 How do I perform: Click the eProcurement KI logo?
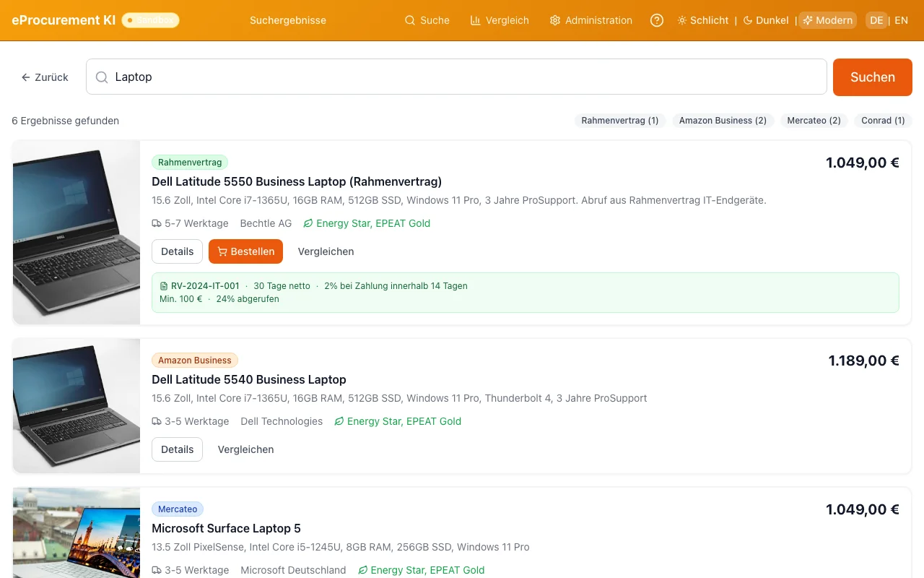pyautogui.click(x=64, y=20)
